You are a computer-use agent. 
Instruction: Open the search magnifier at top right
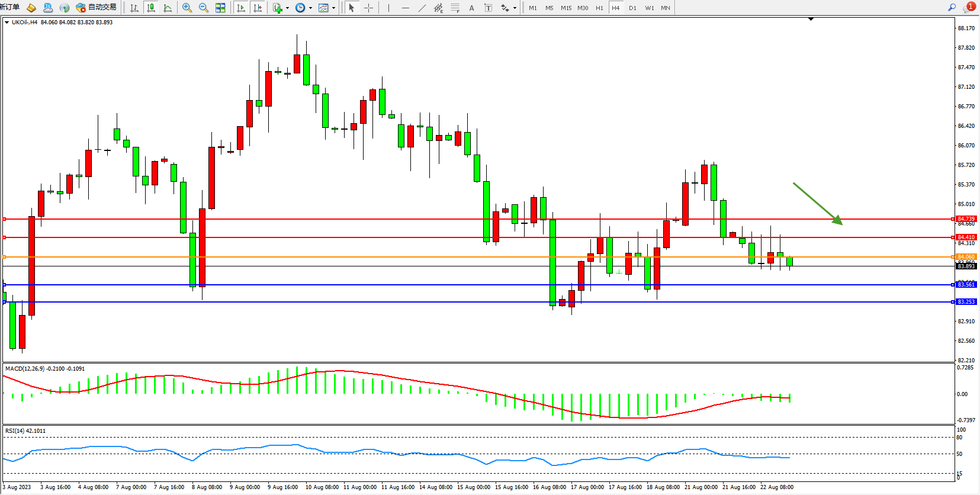tap(952, 8)
